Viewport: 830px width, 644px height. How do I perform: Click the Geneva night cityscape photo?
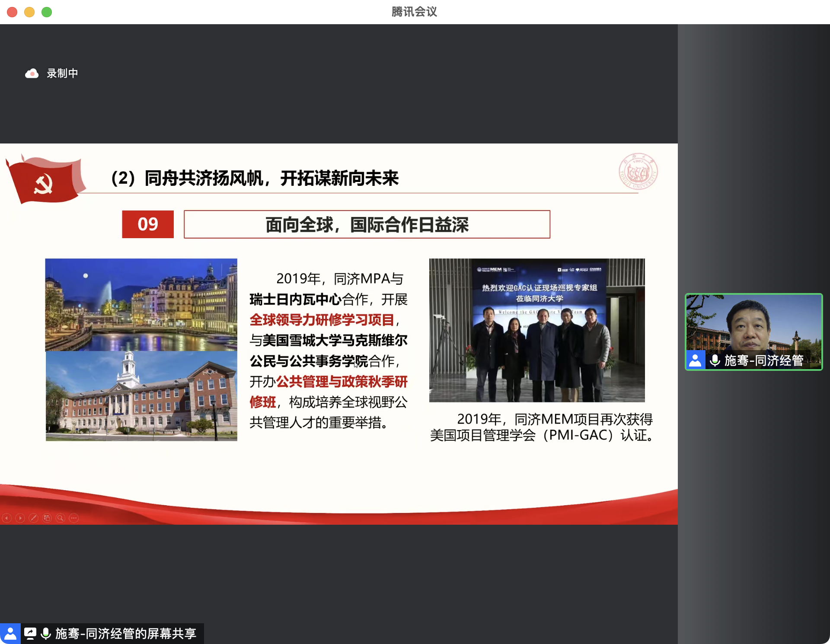pyautogui.click(x=141, y=304)
